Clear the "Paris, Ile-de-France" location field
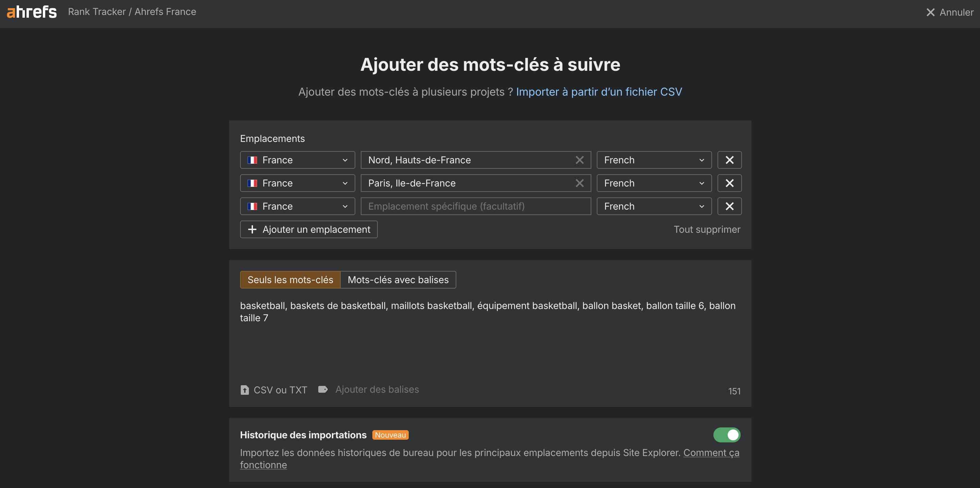This screenshot has height=488, width=980. 579,183
